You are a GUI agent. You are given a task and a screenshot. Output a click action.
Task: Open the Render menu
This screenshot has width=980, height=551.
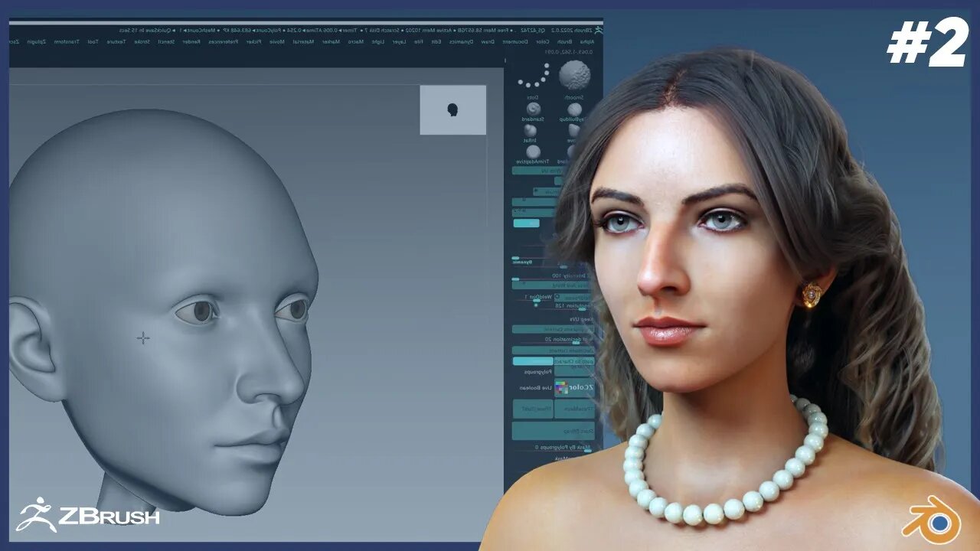pos(191,41)
